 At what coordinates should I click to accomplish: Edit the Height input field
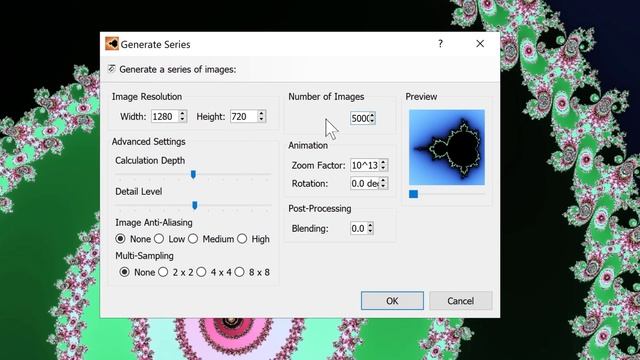[x=244, y=116]
